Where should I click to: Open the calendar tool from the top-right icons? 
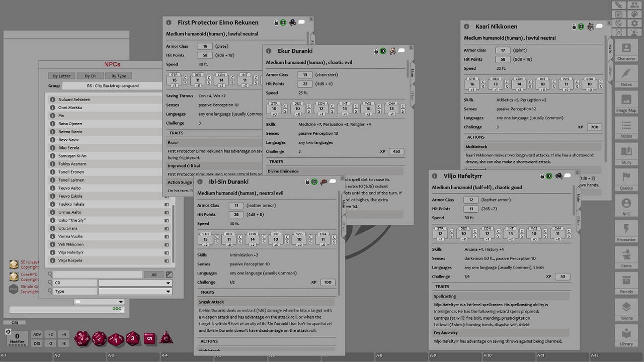(619, 14)
